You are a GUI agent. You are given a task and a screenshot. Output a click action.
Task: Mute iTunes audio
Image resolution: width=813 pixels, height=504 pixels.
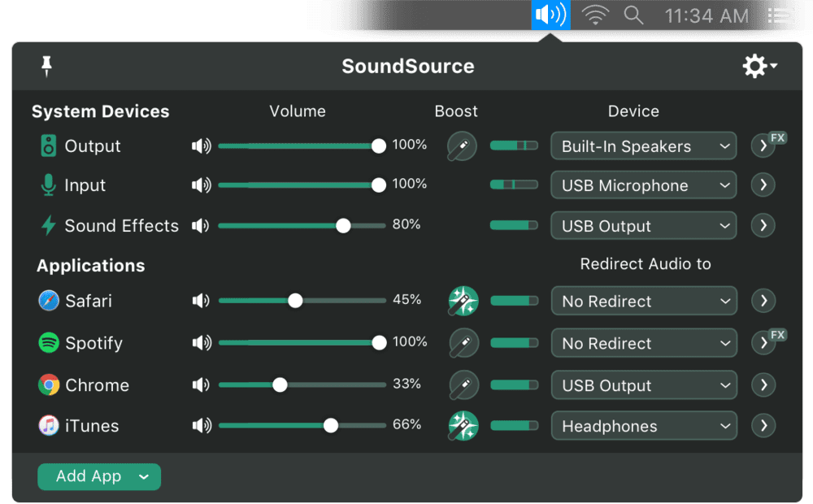202,426
